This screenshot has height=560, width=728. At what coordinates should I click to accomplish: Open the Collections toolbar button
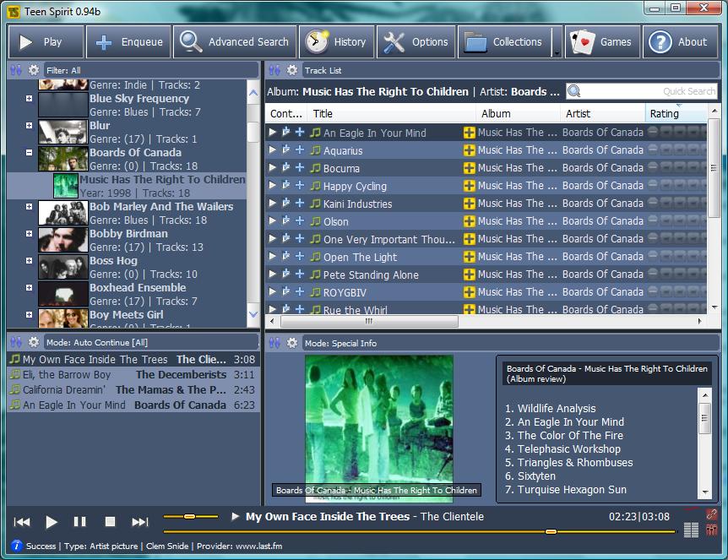pyautogui.click(x=505, y=42)
